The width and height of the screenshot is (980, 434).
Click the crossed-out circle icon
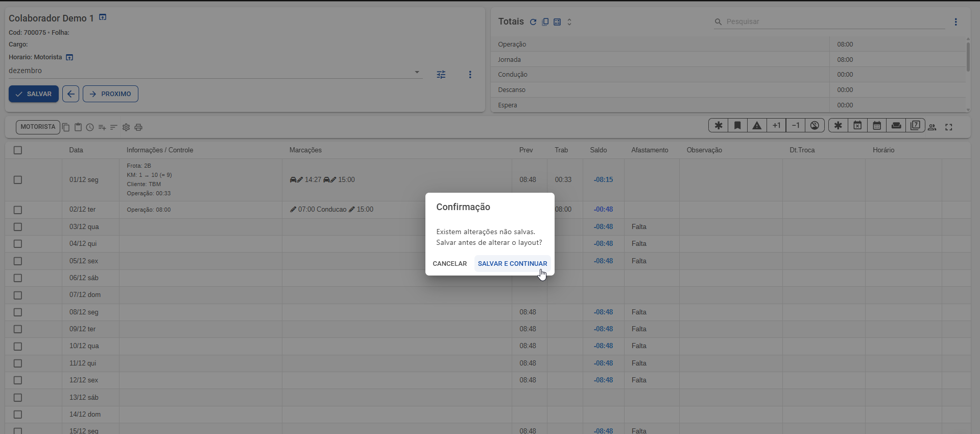[x=815, y=125]
